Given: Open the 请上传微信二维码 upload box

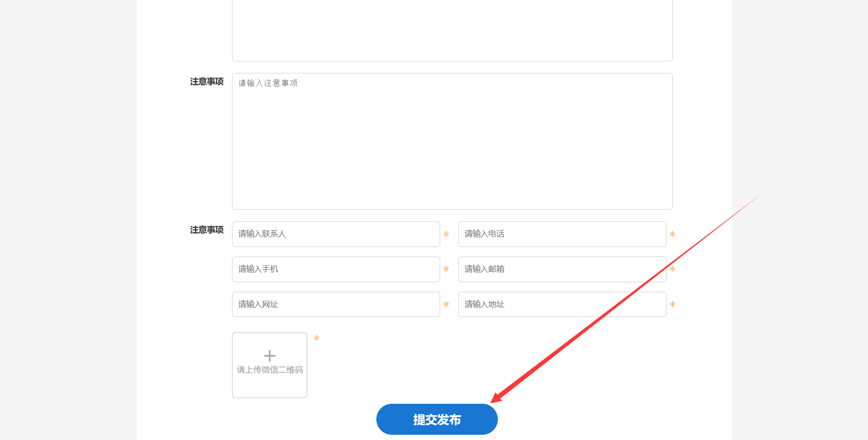Looking at the screenshot, I should point(270,365).
